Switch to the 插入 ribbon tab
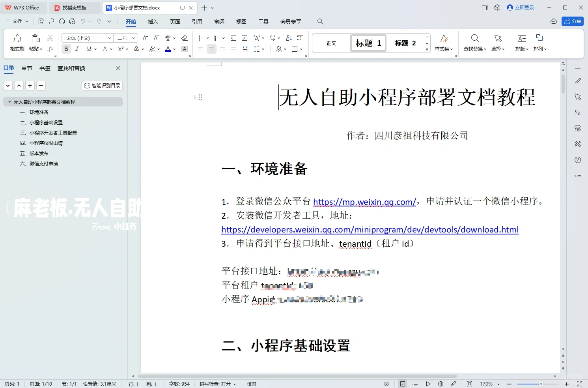588x388 pixels. [x=153, y=22]
